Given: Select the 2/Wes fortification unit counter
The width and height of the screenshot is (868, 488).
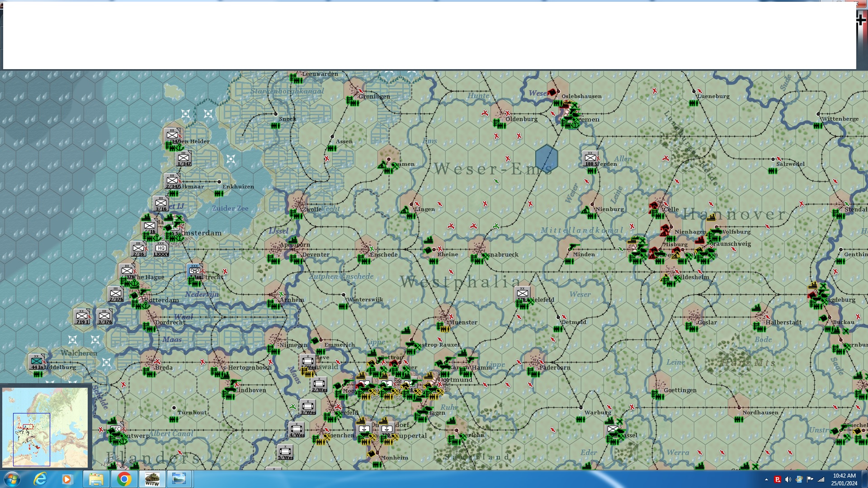Looking at the screenshot, I should [319, 385].
